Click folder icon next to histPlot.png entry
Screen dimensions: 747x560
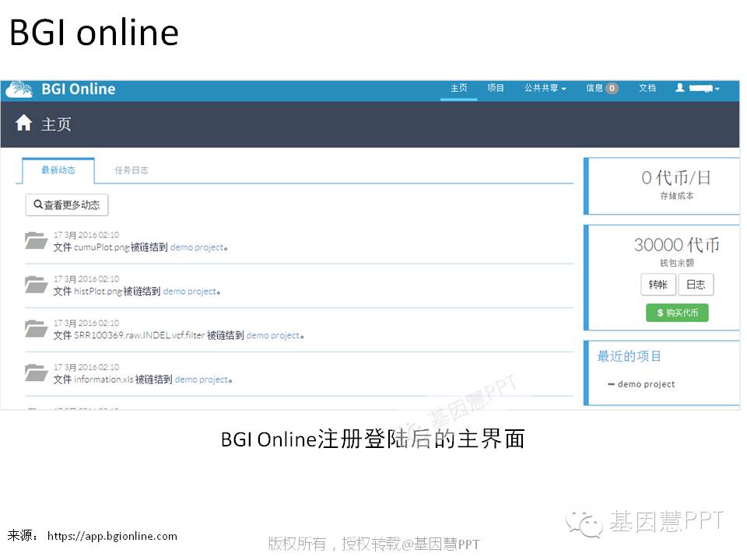point(36,285)
